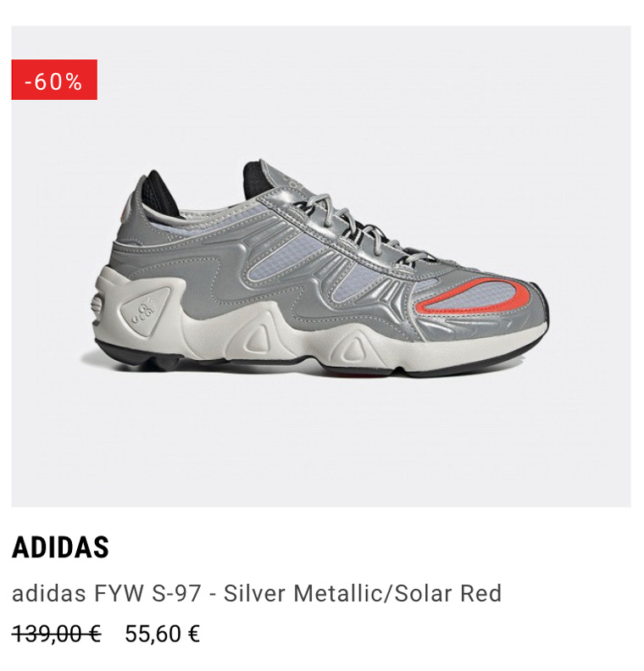
Task: Click the trefoil logo on the shoe tongue
Action: tap(293, 179)
